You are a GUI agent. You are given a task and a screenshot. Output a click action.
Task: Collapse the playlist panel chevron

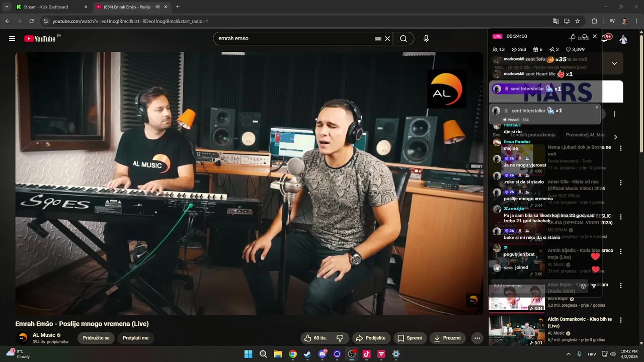614,63
